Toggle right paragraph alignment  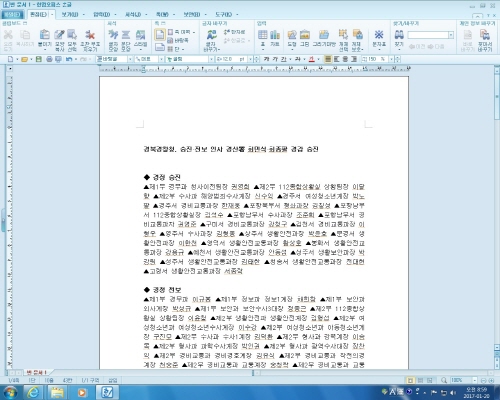click(x=354, y=59)
